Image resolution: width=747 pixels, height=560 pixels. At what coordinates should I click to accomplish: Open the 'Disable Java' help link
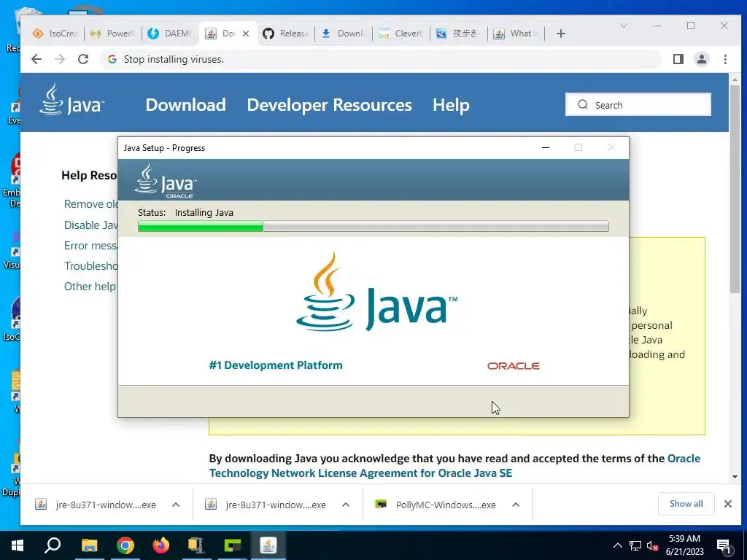(90, 225)
